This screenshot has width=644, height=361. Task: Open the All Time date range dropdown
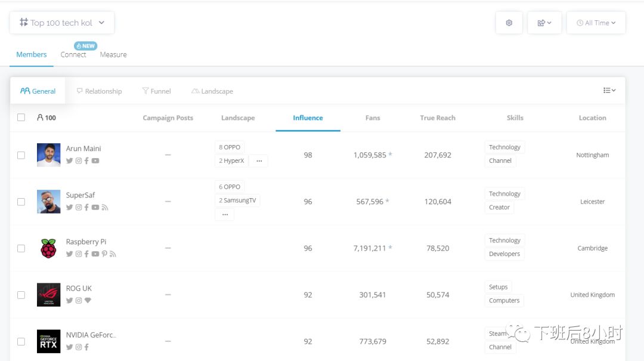596,23
